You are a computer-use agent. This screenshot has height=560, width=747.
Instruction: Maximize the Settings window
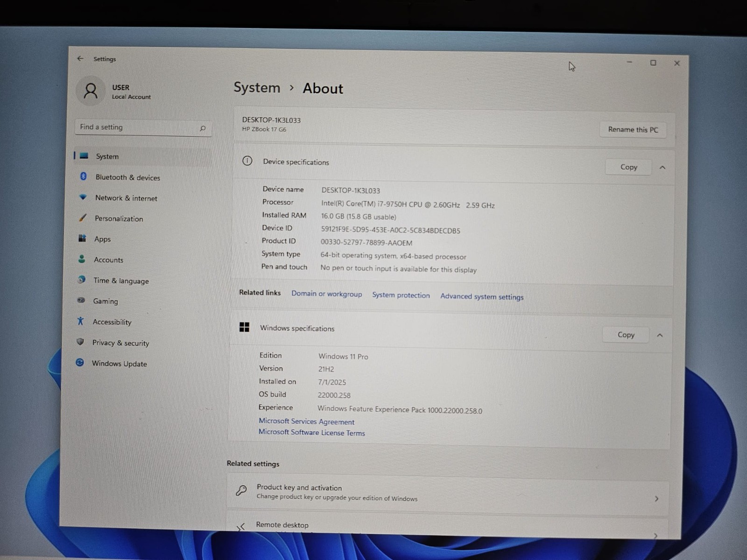653,63
